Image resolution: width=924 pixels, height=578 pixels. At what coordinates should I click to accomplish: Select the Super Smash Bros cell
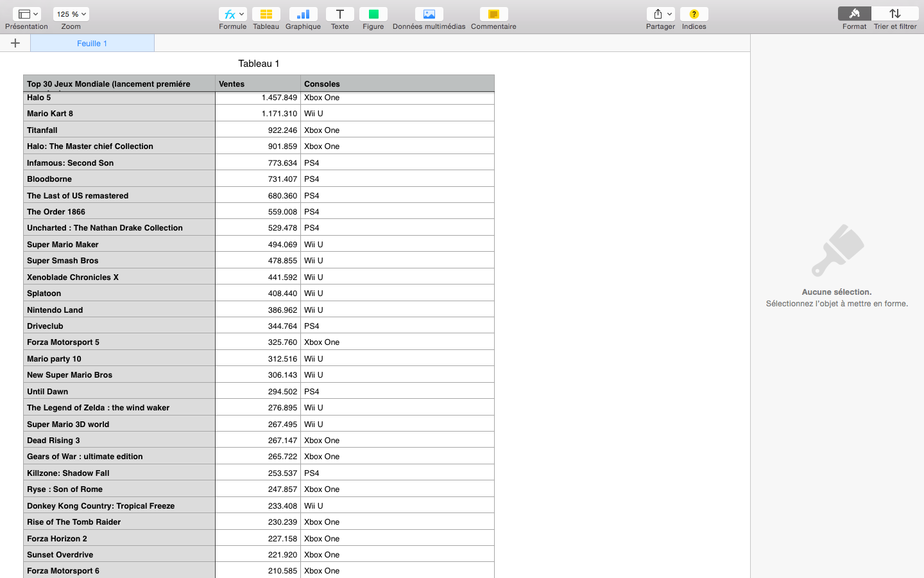(x=119, y=260)
